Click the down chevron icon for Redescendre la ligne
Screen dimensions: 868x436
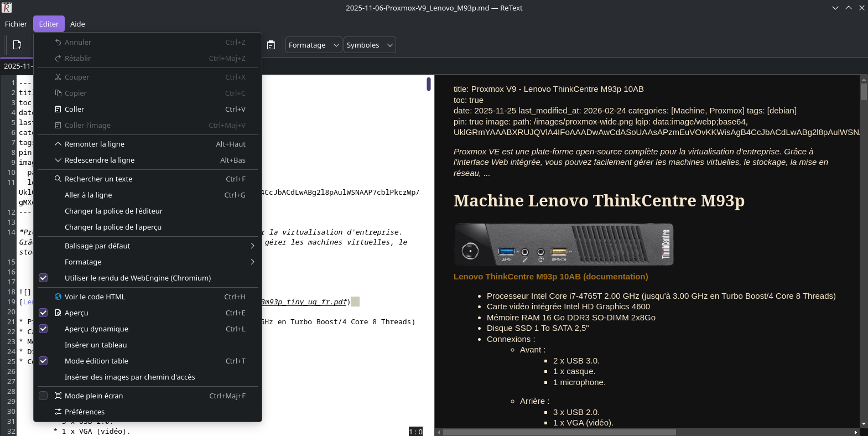[x=58, y=160]
